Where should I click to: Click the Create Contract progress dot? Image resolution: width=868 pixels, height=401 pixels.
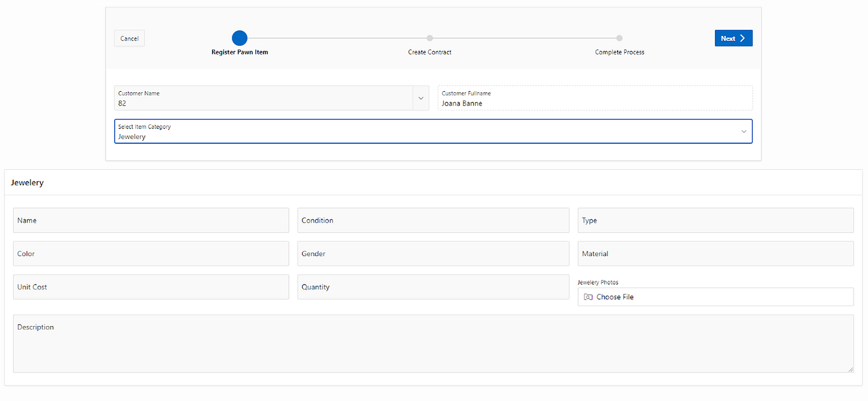[430, 38]
